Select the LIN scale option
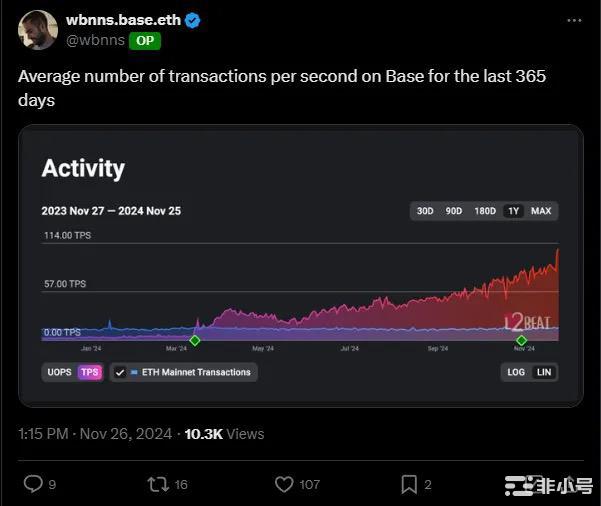601x506 pixels. 544,372
